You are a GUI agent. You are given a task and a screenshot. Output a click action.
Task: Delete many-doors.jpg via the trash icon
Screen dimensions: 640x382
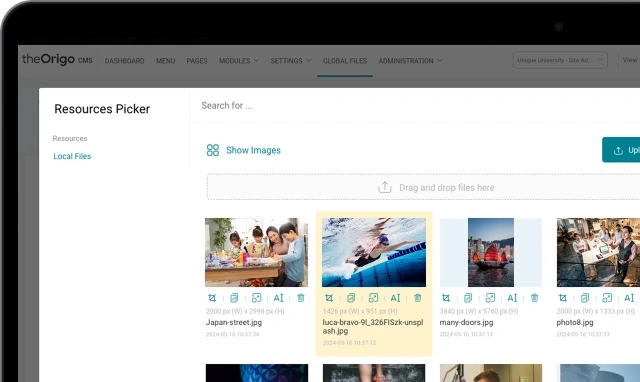pos(535,298)
